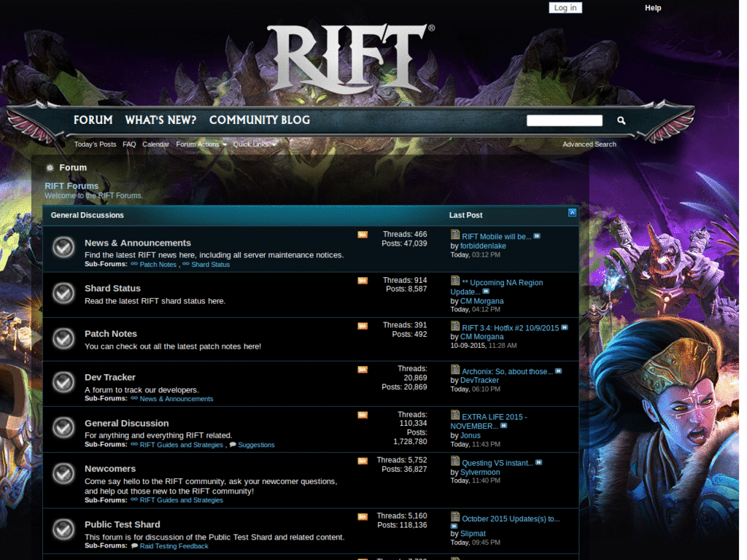Click the home icon beside Forum breadcrumb

50,168
